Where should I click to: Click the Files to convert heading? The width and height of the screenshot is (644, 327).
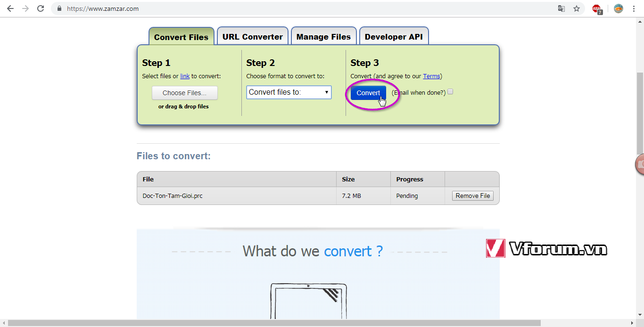[x=173, y=156]
